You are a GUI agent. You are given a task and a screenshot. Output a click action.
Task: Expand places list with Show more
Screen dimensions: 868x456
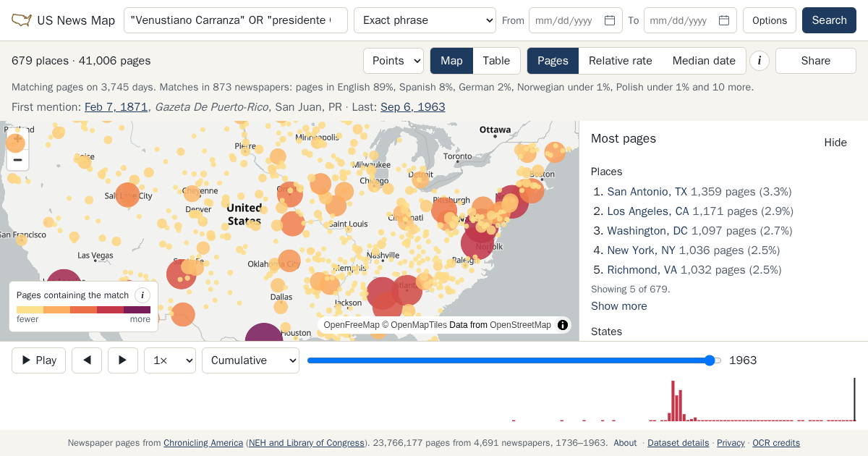click(x=619, y=306)
